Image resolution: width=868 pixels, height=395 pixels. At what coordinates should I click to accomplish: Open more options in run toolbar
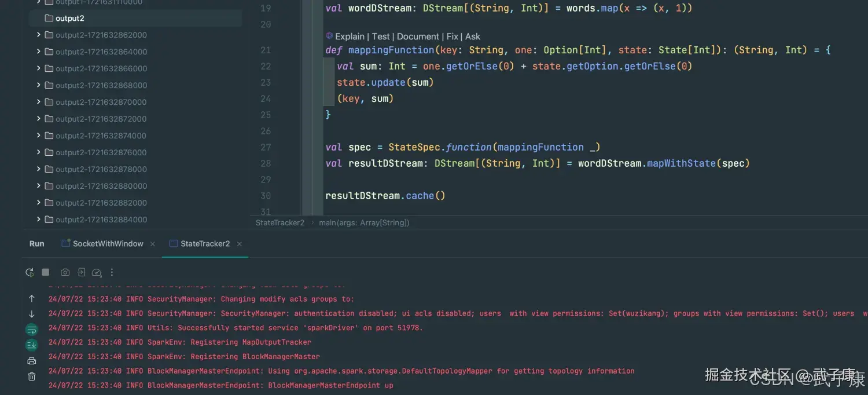(112, 272)
